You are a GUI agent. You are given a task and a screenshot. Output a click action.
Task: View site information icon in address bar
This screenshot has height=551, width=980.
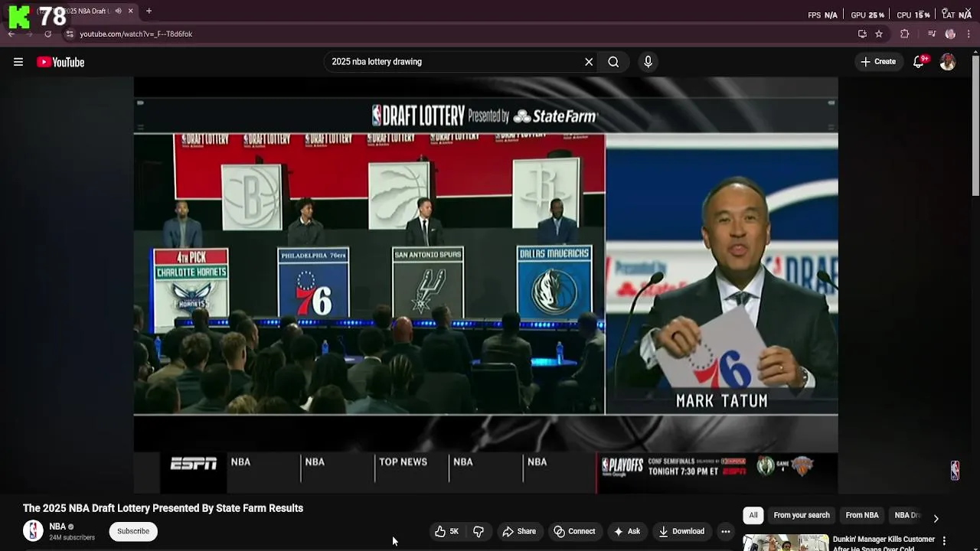click(x=70, y=34)
